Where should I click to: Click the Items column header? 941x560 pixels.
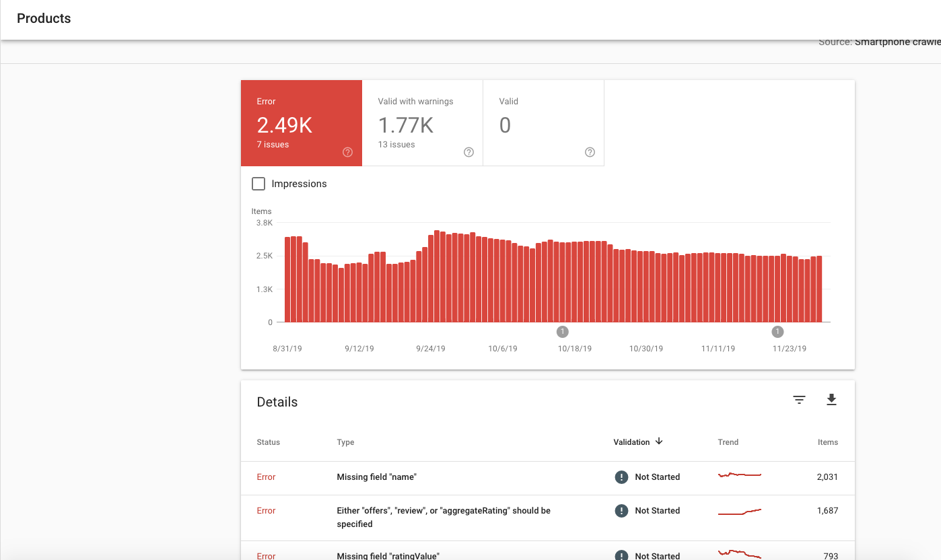[x=828, y=442]
